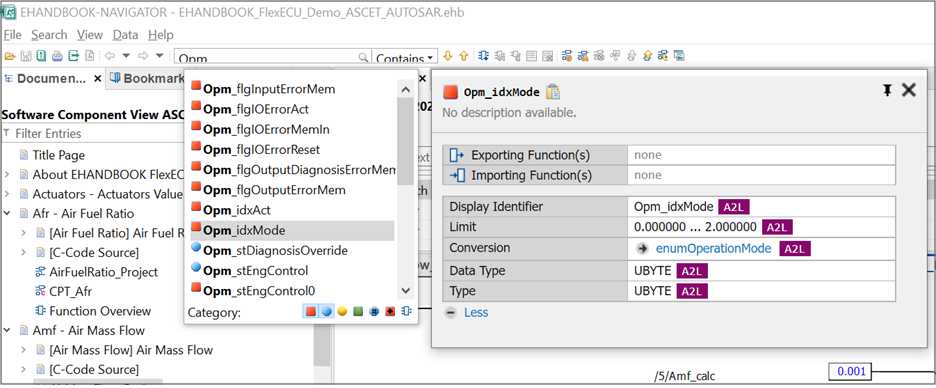Select Opm_stEngControl in the suggestion list
Viewport: 936px width, 388px height.
coord(255,270)
